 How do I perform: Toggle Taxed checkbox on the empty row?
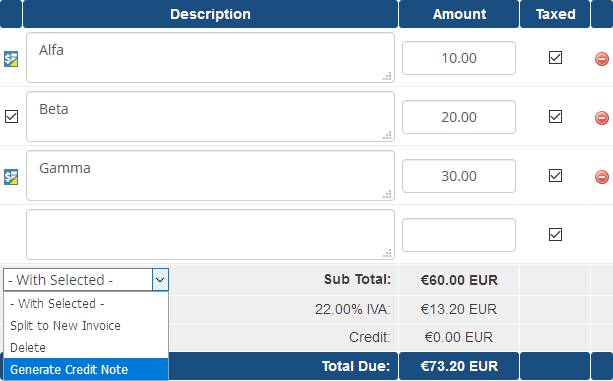point(556,234)
